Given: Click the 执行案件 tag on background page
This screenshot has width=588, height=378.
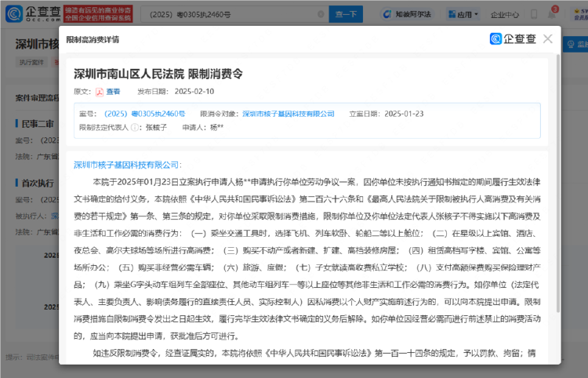Looking at the screenshot, I should pos(31,62).
